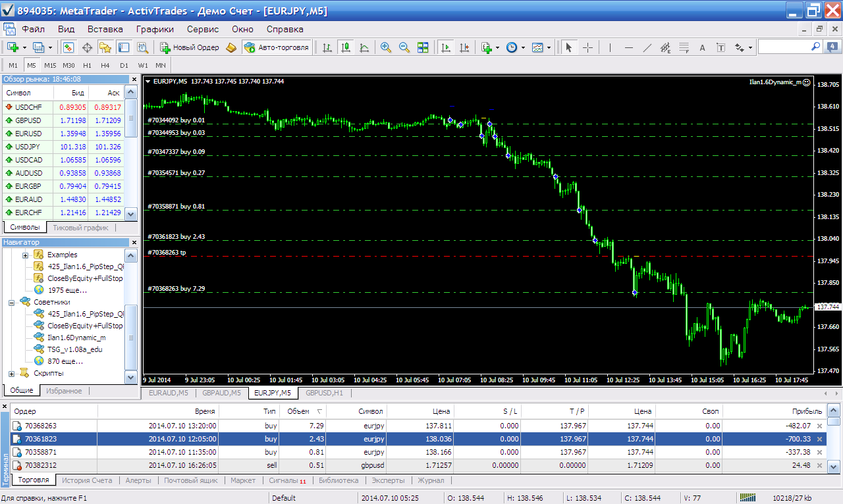Screen dimensions: 843x504
Task: Open the Графики menu
Action: pyautogui.click(x=155, y=29)
